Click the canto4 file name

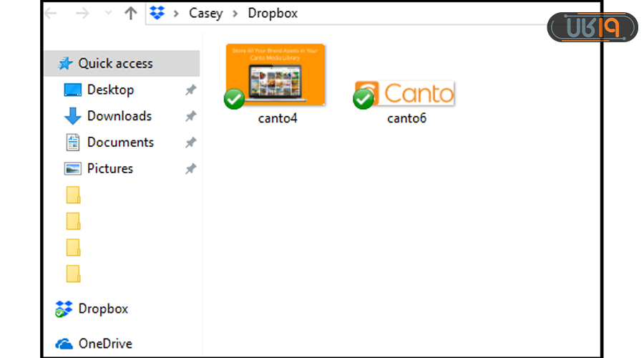click(278, 118)
